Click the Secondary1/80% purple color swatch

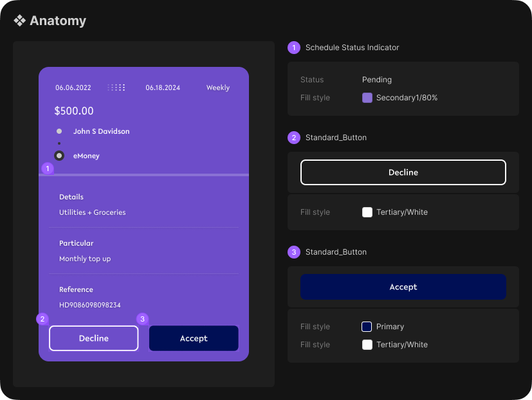(x=367, y=98)
